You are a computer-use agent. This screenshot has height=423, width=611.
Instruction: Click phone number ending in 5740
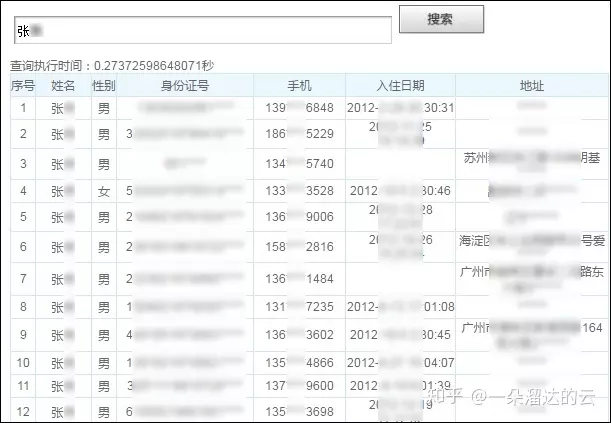(299, 164)
